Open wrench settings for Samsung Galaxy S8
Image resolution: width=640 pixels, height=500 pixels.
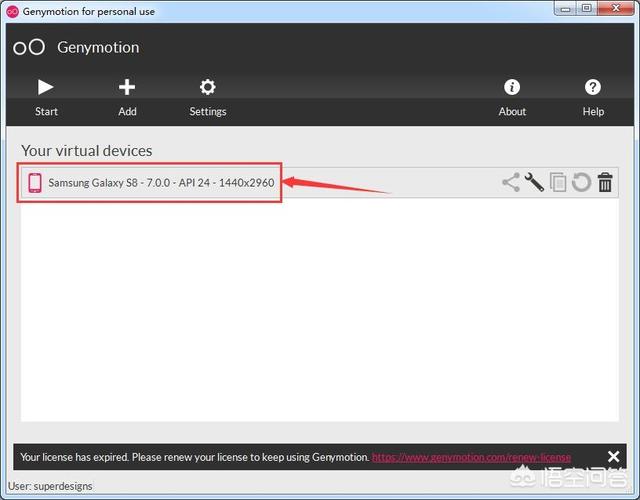(534, 182)
